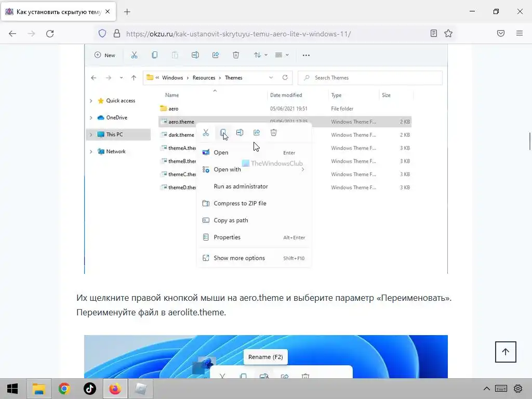The height and width of the screenshot is (399, 532).
Task: Save the page to Pocket
Action: [501, 33]
